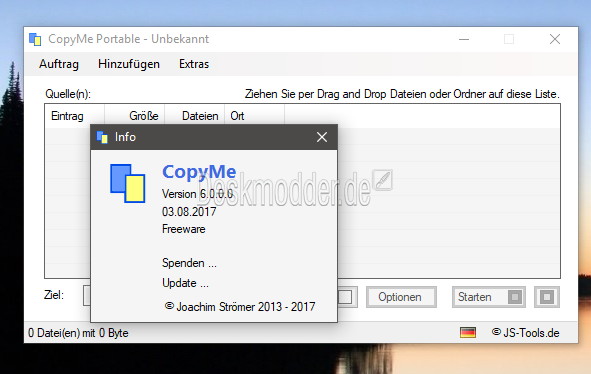Viewport: 591px width, 374px height.
Task: Click the German flag language icon
Action: click(x=468, y=333)
